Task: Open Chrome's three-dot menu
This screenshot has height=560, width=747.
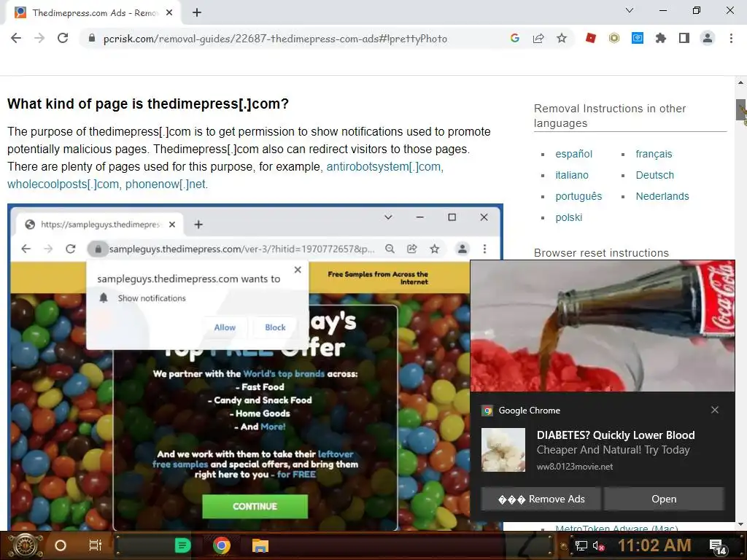Action: (731, 38)
